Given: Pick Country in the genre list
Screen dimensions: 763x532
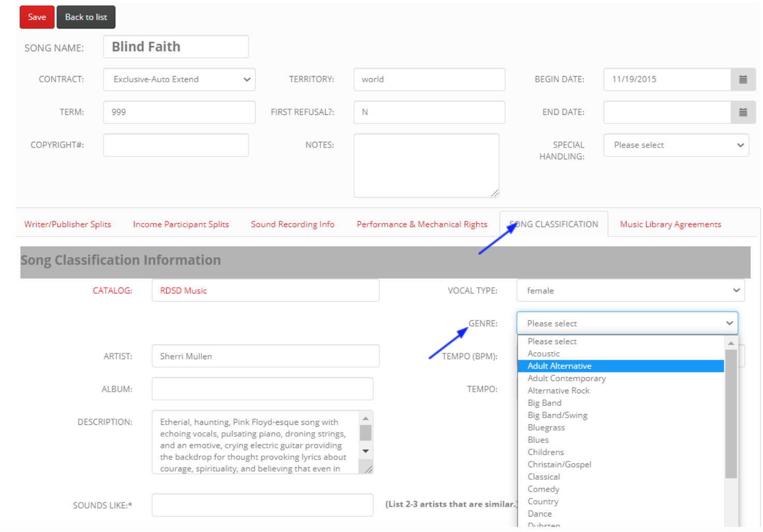Looking at the screenshot, I should tap(543, 501).
